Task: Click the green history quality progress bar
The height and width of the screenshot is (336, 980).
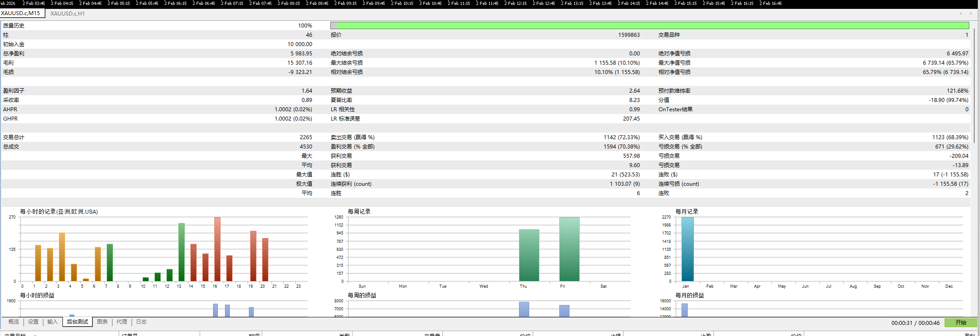Action: (x=650, y=26)
